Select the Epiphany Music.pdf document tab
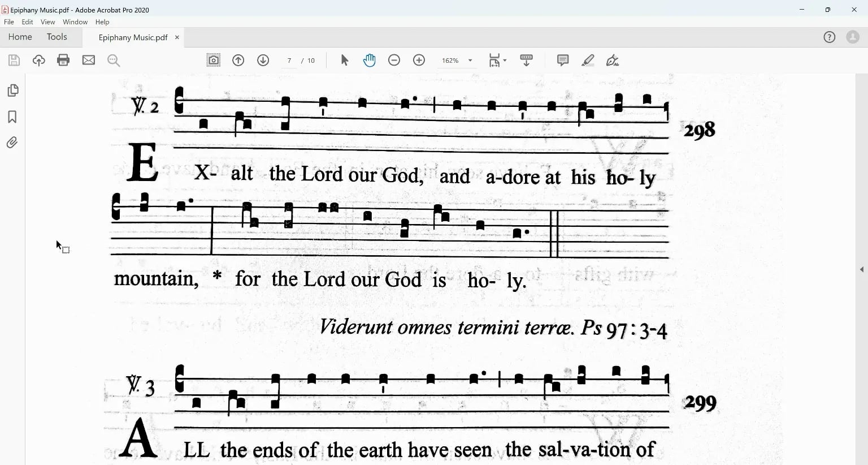868x465 pixels. [x=133, y=37]
